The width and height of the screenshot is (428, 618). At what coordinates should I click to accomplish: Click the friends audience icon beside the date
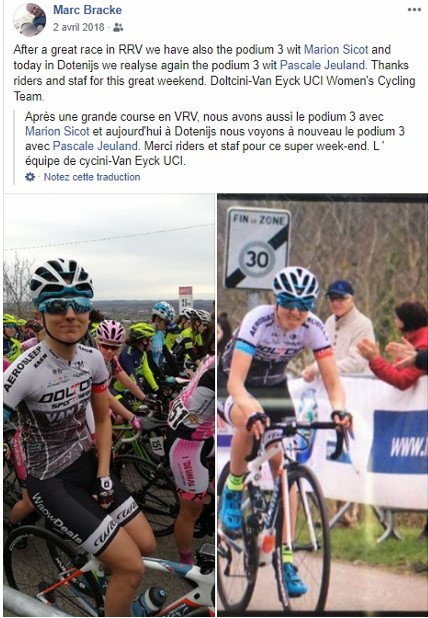point(118,27)
